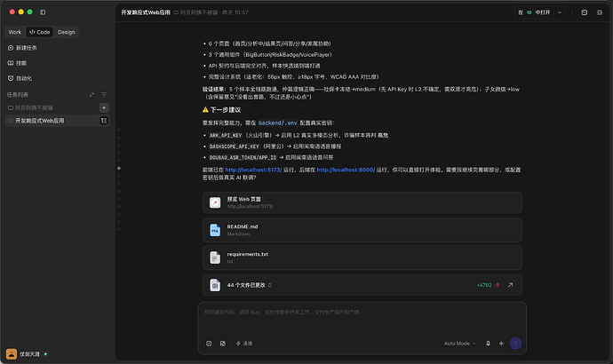613x364 pixels.
Task: Click the green badge next to 仗剑天涯
Action: [45, 354]
